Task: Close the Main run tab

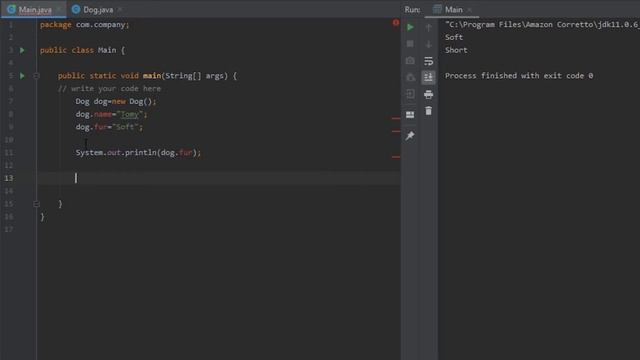Action: click(470, 9)
